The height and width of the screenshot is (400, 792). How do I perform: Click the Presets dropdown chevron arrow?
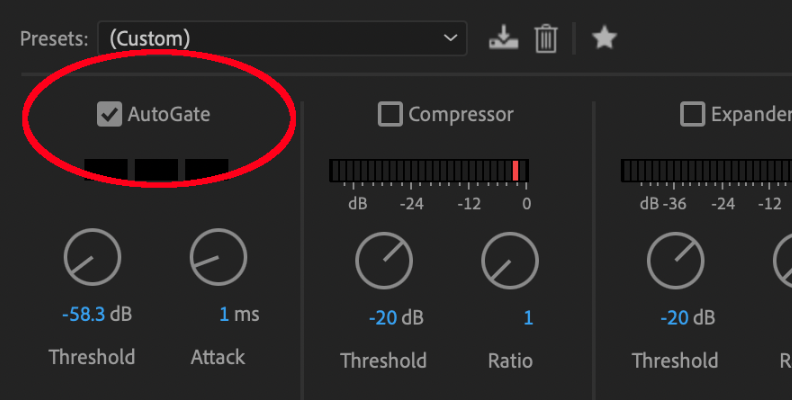450,38
